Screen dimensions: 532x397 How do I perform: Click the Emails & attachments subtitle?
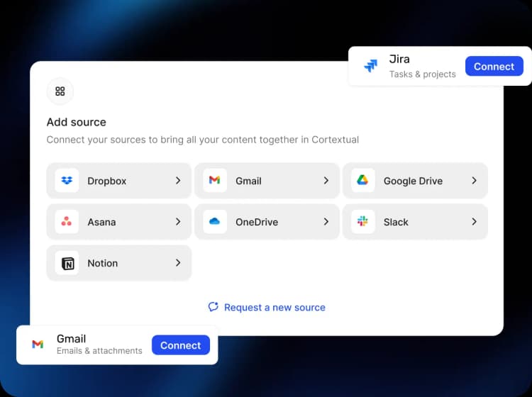pyautogui.click(x=99, y=351)
